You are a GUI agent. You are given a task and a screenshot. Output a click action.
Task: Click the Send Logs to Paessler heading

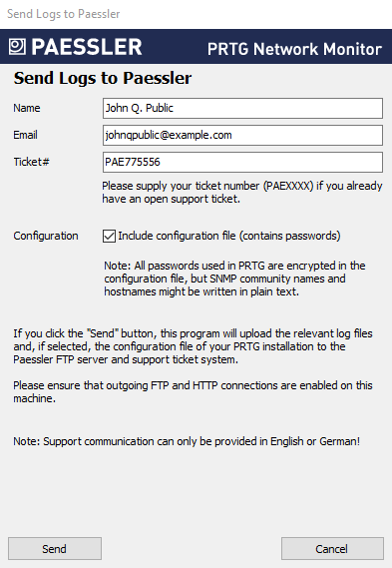103,78
